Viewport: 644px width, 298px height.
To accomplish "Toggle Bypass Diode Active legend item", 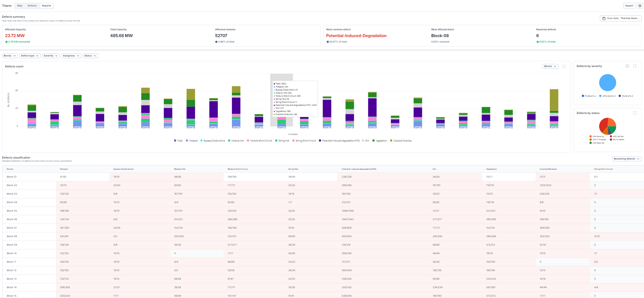I will click(213, 140).
